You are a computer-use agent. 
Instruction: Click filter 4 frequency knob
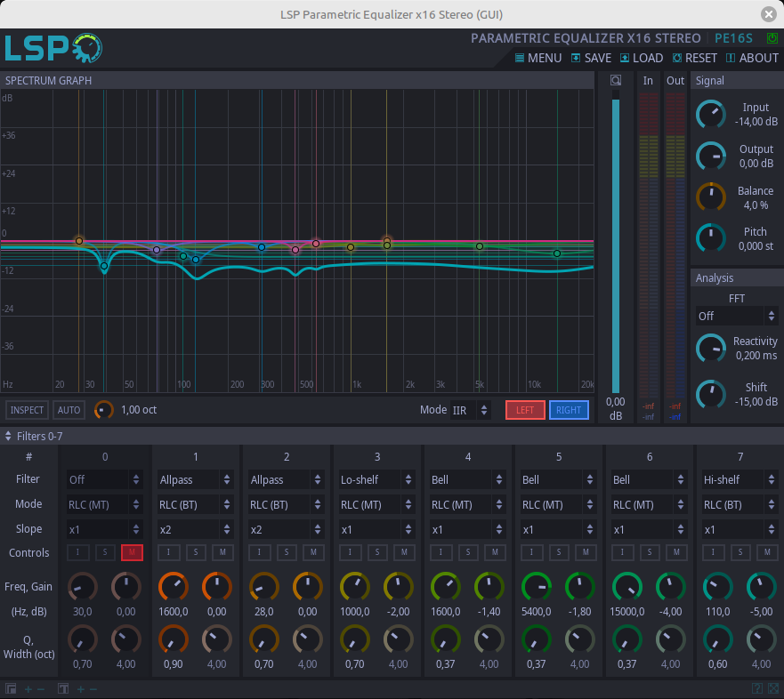point(446,587)
